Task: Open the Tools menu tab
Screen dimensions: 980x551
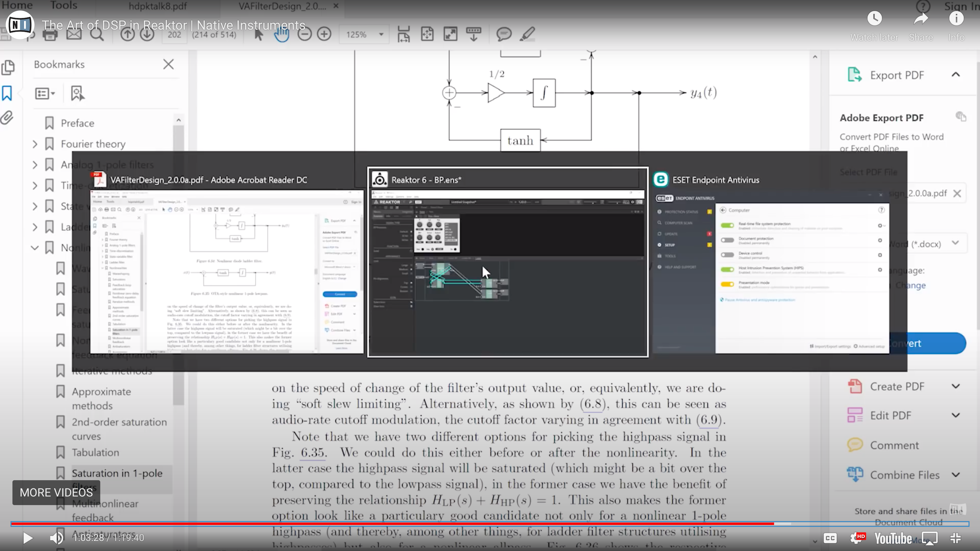Action: tap(64, 5)
